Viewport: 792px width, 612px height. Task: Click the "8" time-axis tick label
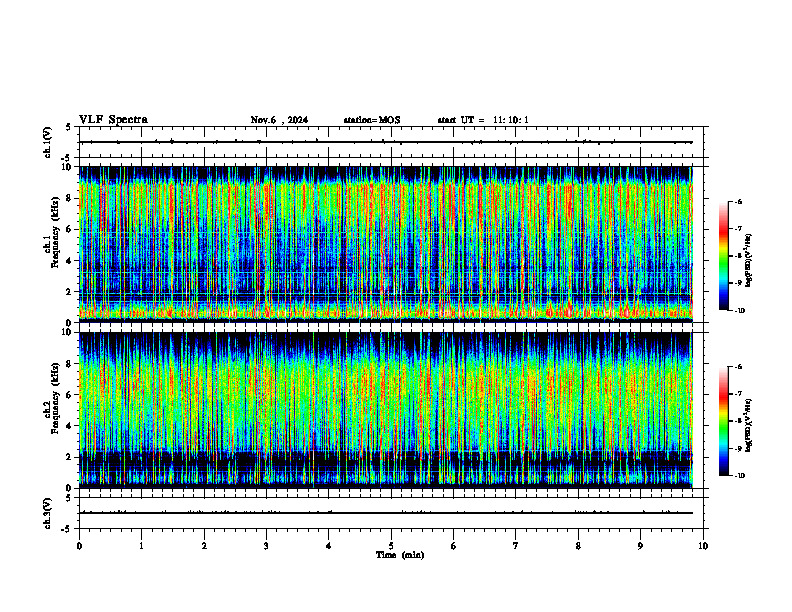click(578, 546)
